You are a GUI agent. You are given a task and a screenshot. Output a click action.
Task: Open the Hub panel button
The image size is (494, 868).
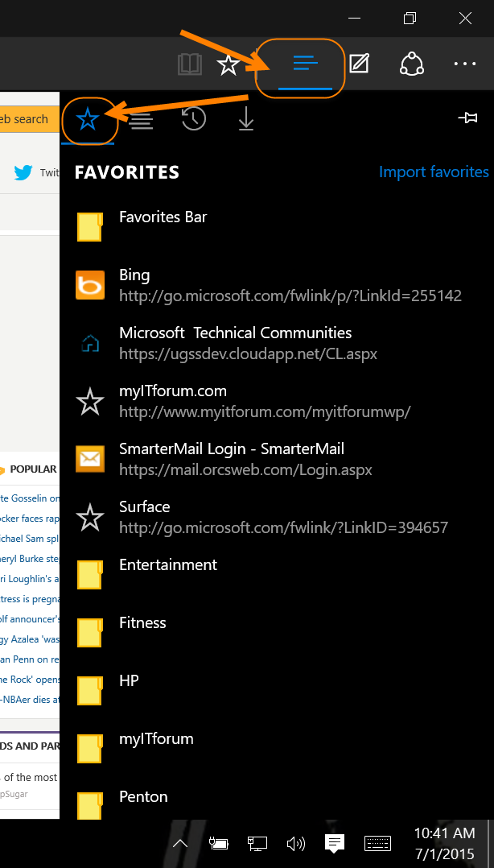305,64
